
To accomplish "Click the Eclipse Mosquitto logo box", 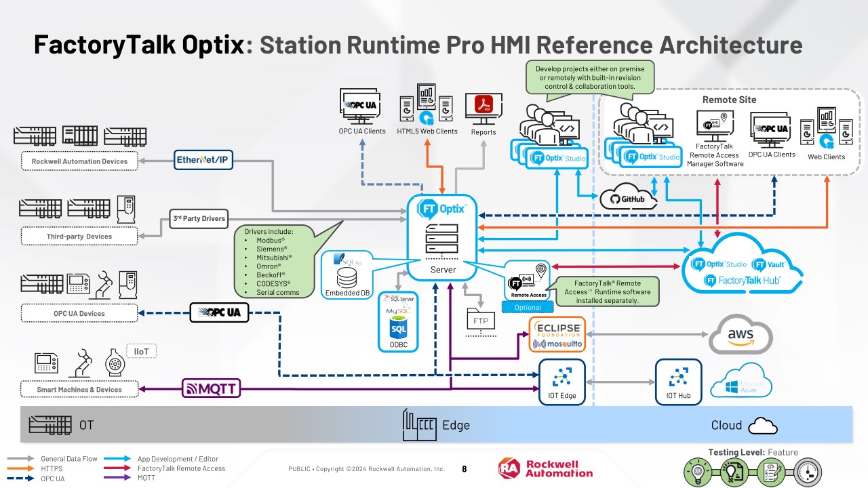I will pos(557,334).
